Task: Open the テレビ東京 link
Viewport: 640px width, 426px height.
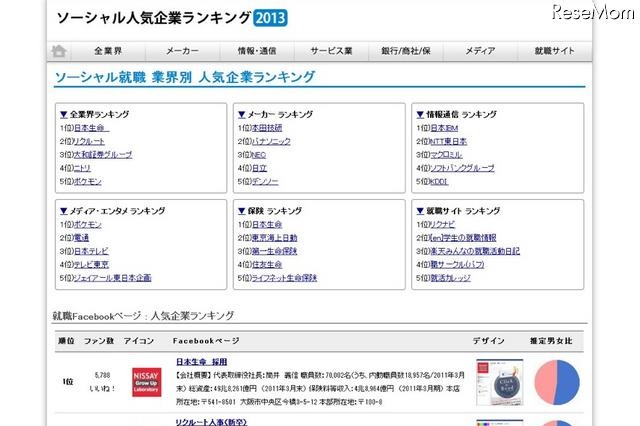Action: click(x=91, y=265)
